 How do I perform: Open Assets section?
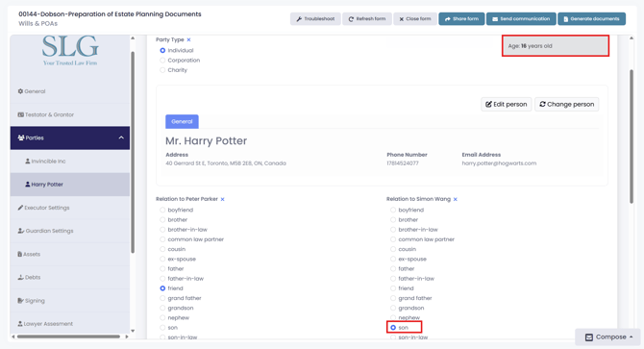(x=70, y=254)
